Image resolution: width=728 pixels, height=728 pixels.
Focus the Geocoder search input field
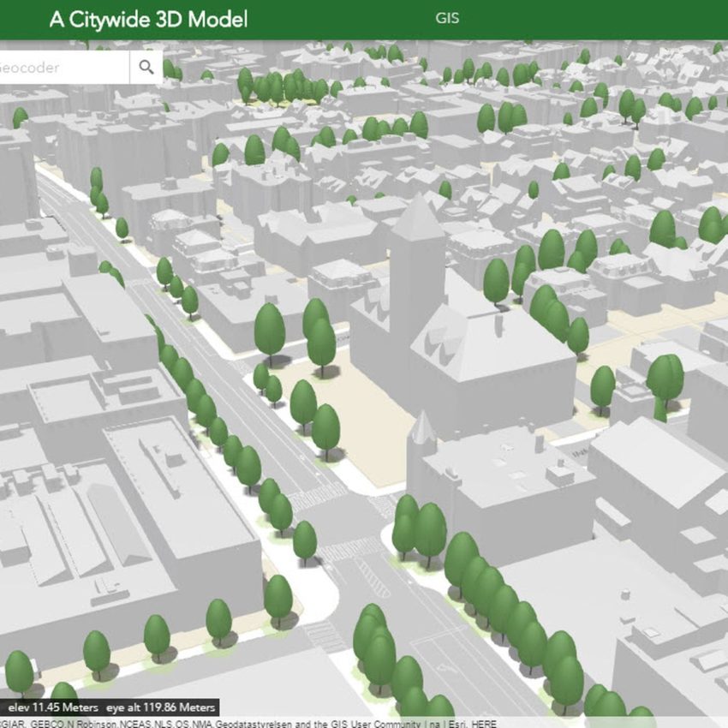(x=60, y=67)
